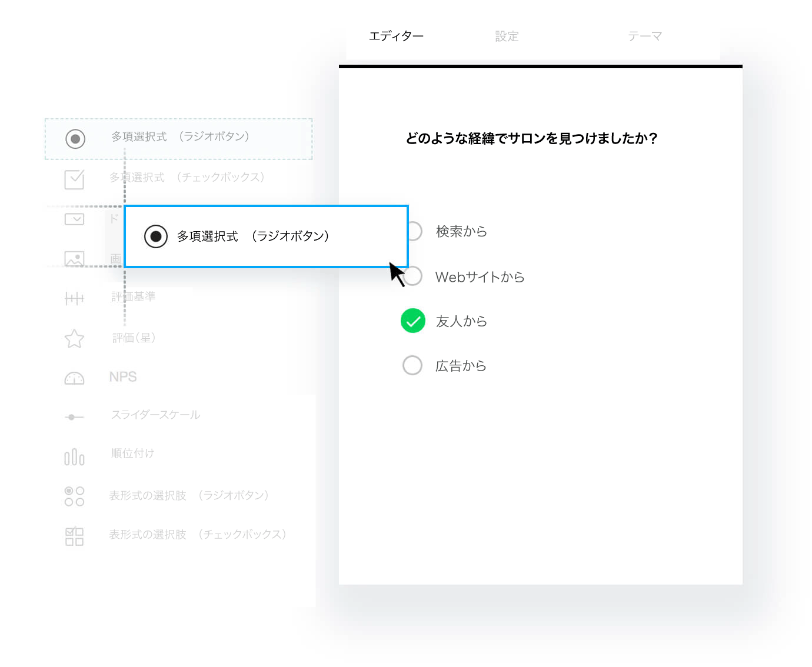Viewport: 812px width, 667px height.
Task: Choose NPS question type
Action: click(123, 377)
